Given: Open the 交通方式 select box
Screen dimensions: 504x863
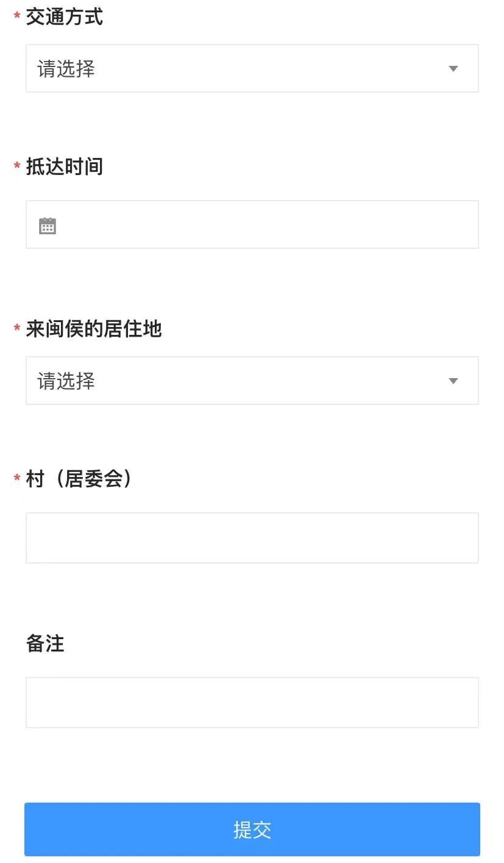Looking at the screenshot, I should (252, 68).
